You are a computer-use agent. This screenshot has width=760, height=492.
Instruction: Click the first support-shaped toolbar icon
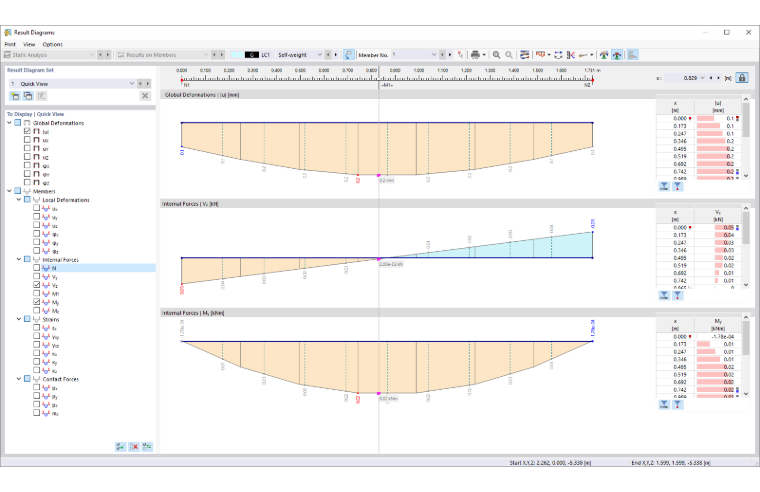[604, 55]
